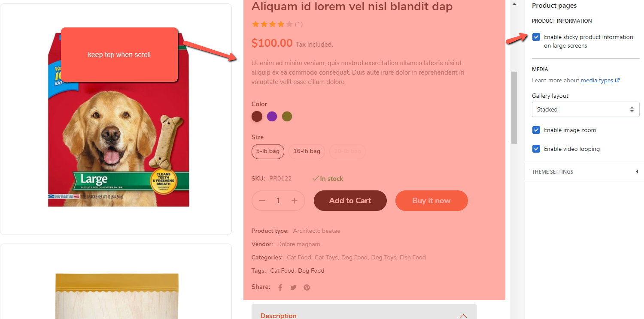The height and width of the screenshot is (319, 644).
Task: Open the media types link
Action: [x=597, y=80]
